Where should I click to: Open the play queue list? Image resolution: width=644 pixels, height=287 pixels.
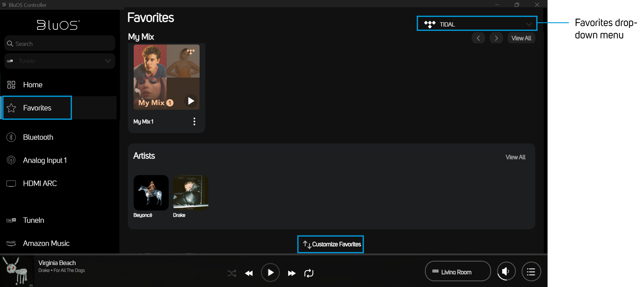(x=531, y=271)
